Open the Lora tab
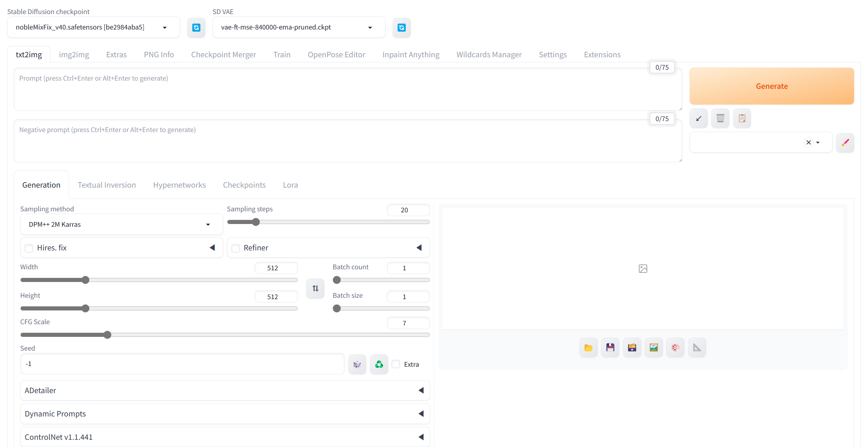Screen dimensions: 868x447 pos(290,185)
